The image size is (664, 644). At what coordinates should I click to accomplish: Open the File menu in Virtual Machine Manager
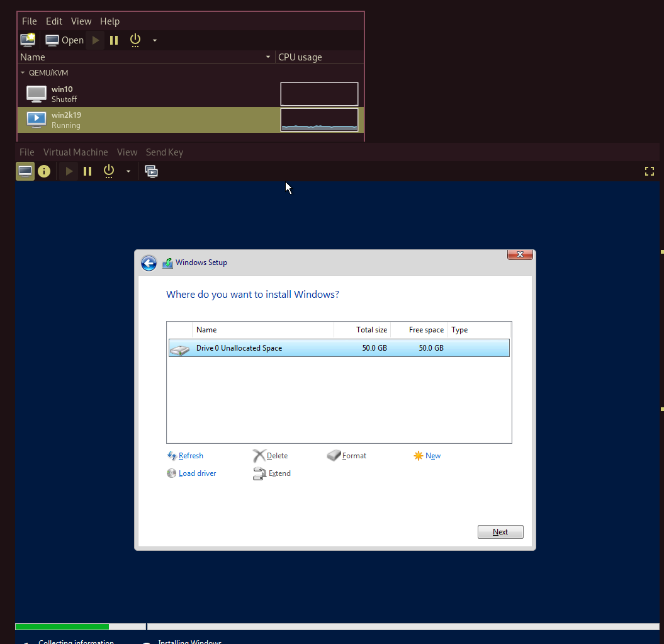pyautogui.click(x=29, y=21)
